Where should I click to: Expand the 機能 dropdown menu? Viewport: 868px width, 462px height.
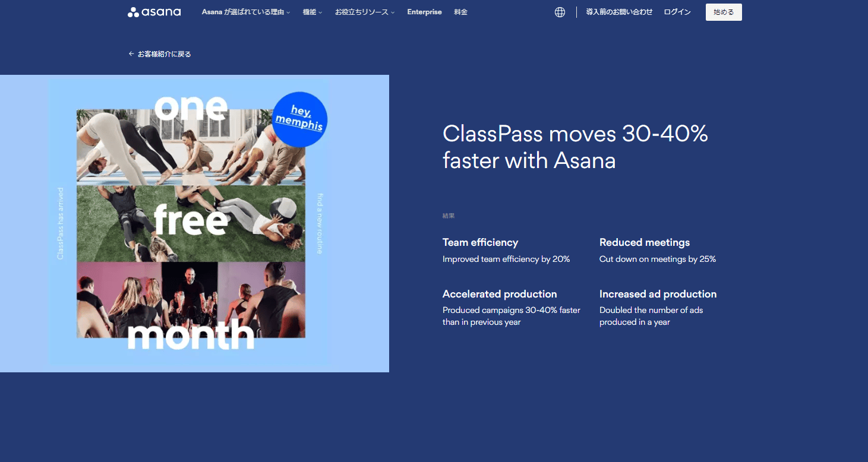click(x=313, y=12)
